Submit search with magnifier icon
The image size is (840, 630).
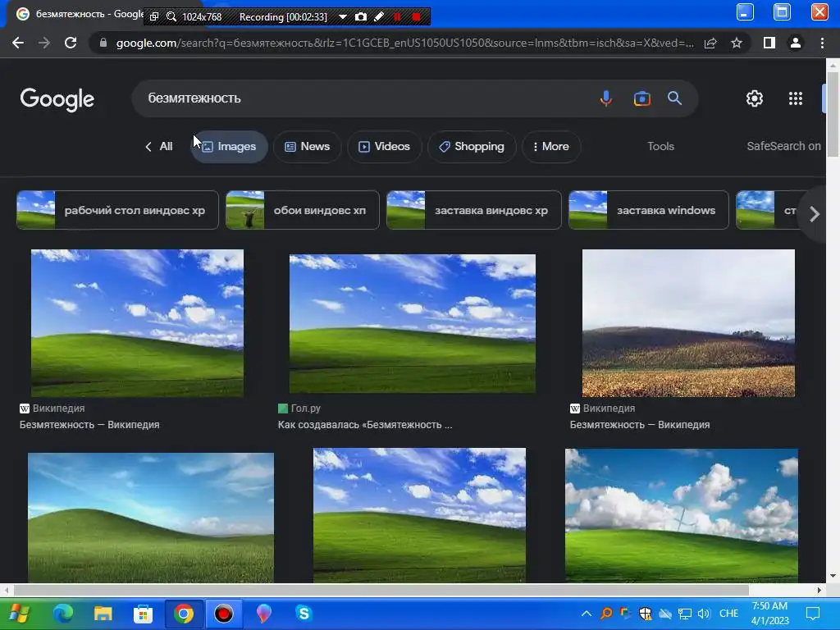tap(674, 98)
